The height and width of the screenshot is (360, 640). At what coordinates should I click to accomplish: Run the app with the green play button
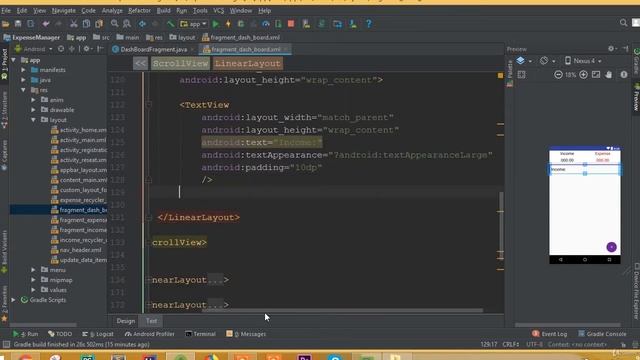(216, 24)
